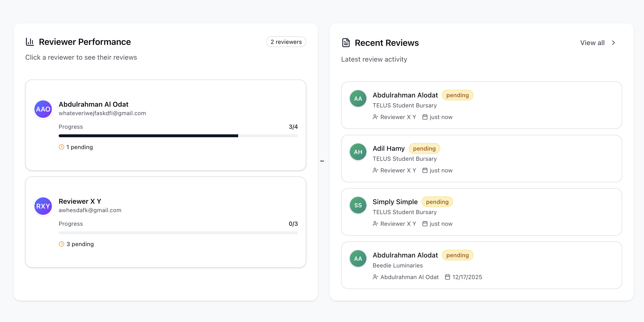The height and width of the screenshot is (322, 644).
Task: Click the green AH avatar for Adil Hamy
Action: [358, 152]
